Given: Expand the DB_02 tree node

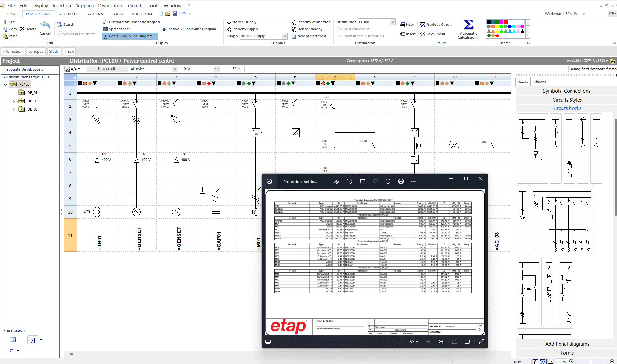Looking at the screenshot, I should pos(14,101).
